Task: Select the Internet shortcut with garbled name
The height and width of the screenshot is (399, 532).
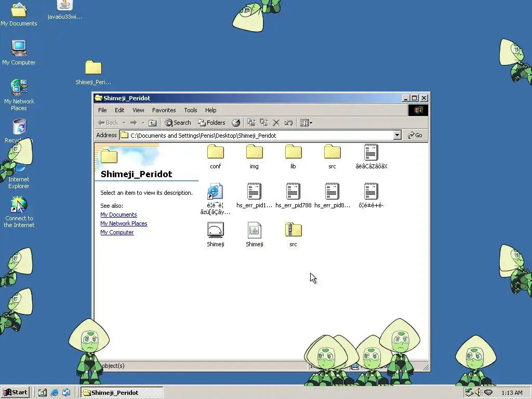Action: 216,199
